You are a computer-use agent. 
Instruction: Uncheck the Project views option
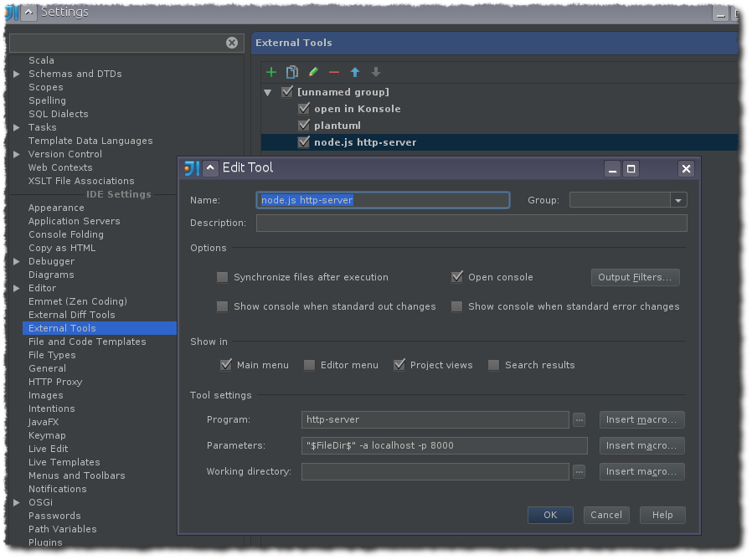click(399, 365)
